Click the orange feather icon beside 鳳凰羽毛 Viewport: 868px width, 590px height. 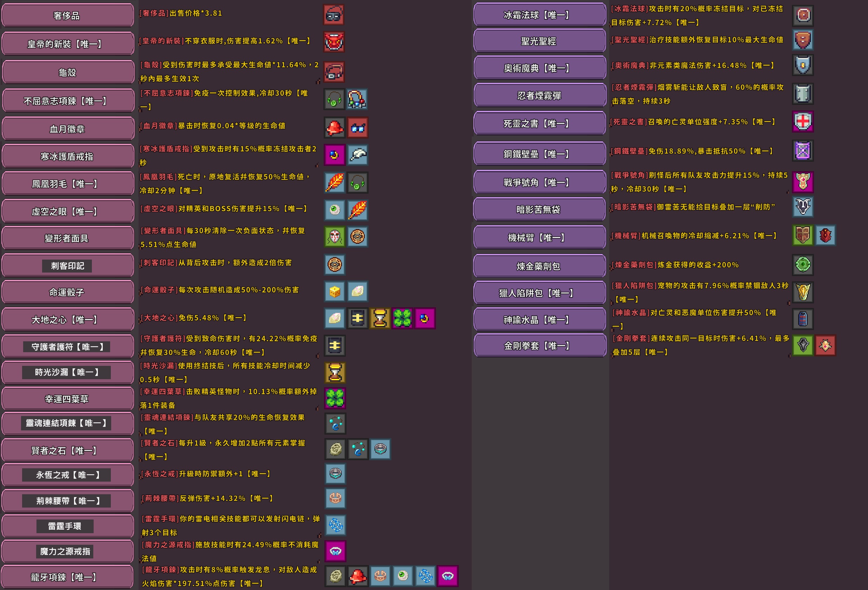[334, 182]
